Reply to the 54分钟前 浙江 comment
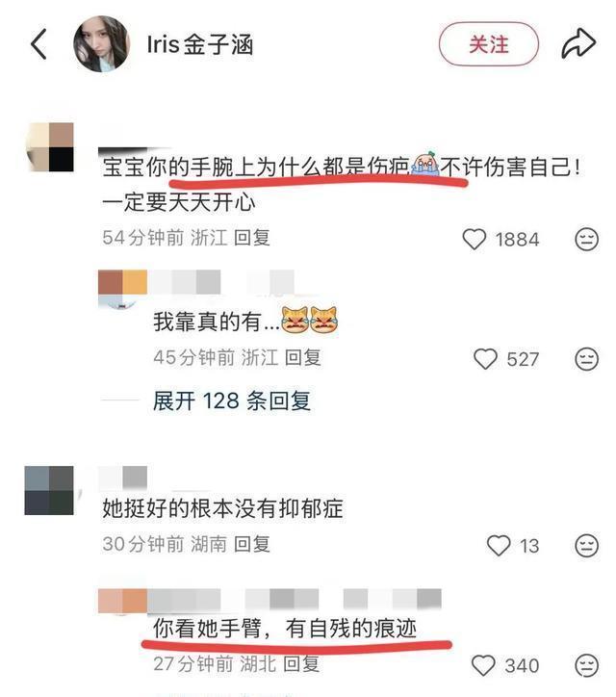616x697 pixels. pyautogui.click(x=252, y=238)
